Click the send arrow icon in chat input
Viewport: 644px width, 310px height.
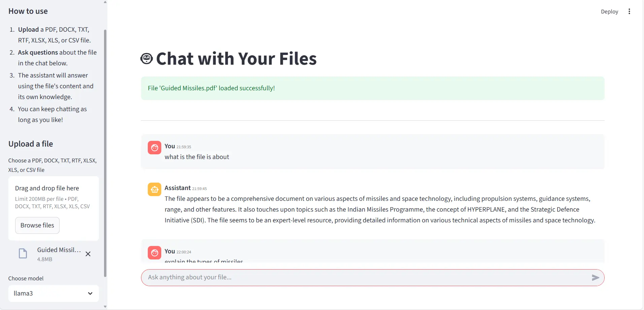(x=595, y=278)
